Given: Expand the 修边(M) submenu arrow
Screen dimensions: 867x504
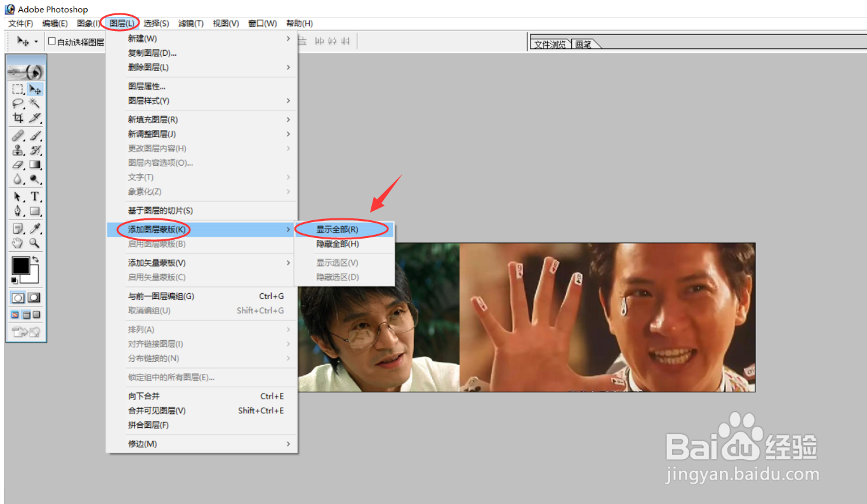Looking at the screenshot, I should (x=288, y=444).
